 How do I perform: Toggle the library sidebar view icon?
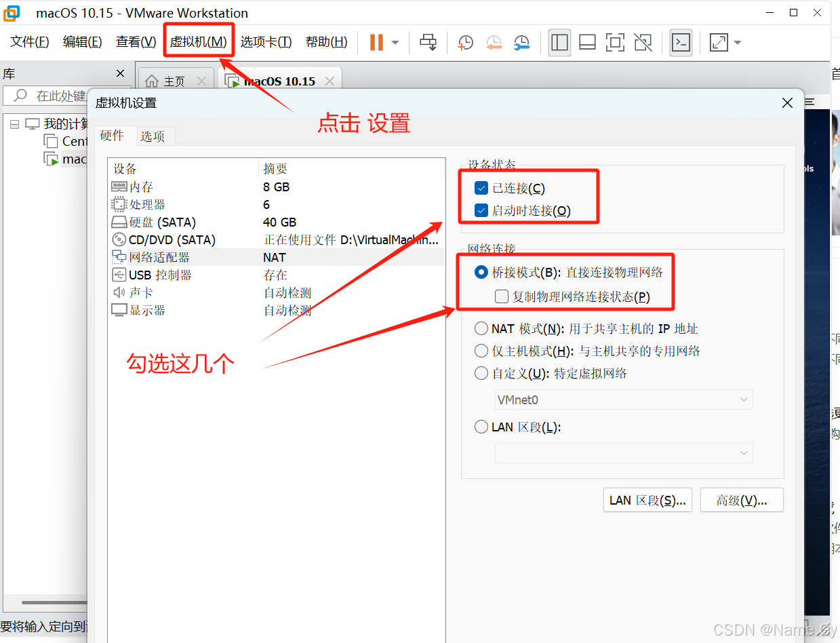[x=559, y=43]
